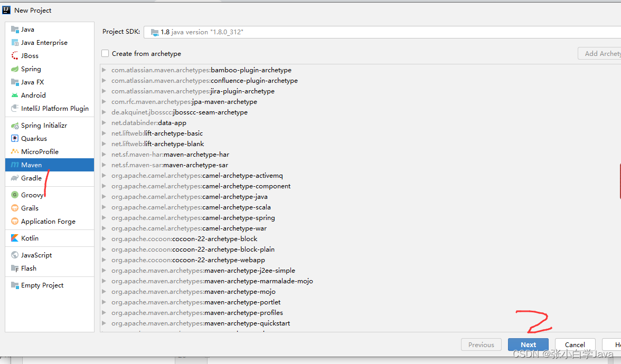Click the Flash folder icon
This screenshot has width=621, height=364.
pos(15,268)
